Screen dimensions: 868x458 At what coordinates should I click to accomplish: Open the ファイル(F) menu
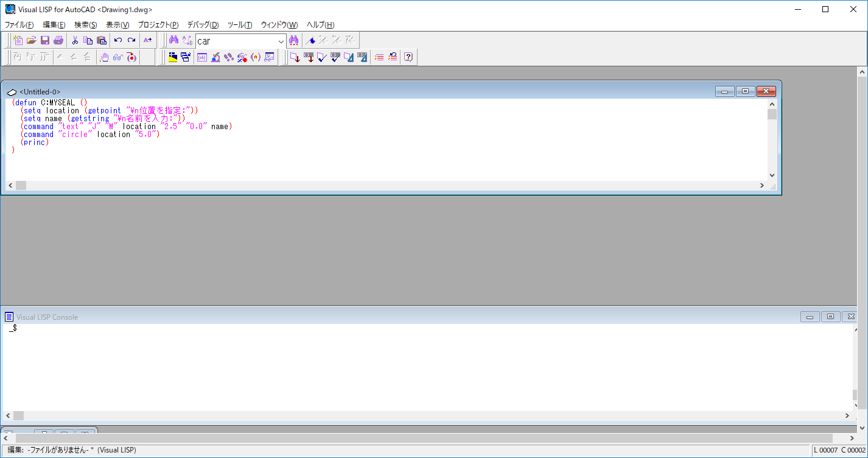coord(19,25)
